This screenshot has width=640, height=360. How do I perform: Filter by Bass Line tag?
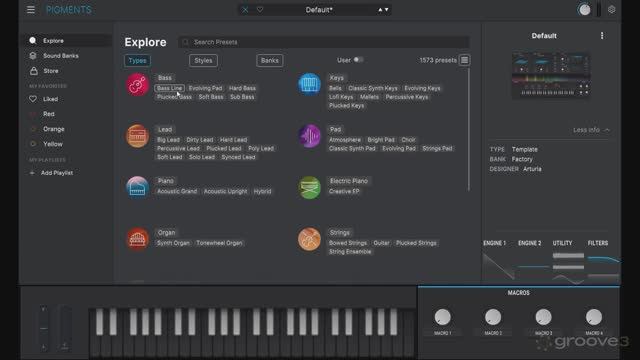click(169, 88)
